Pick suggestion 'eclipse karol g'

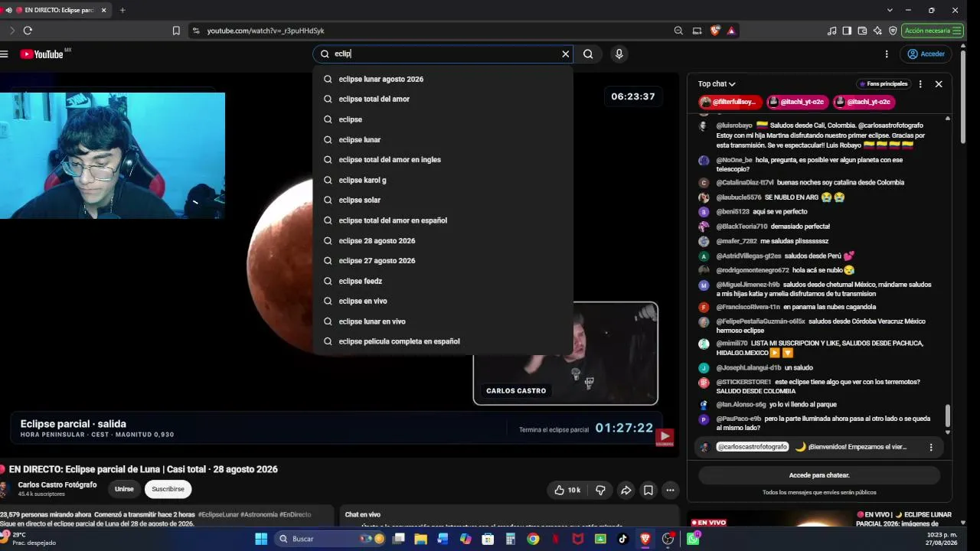point(443,180)
